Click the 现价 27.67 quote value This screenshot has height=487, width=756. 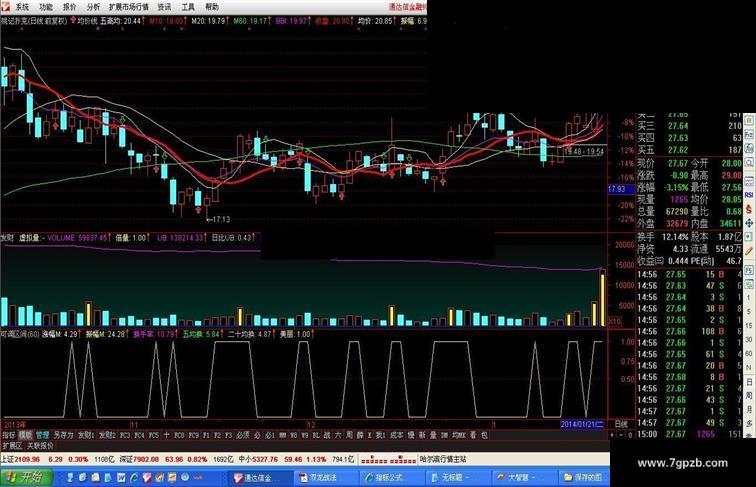[677, 163]
